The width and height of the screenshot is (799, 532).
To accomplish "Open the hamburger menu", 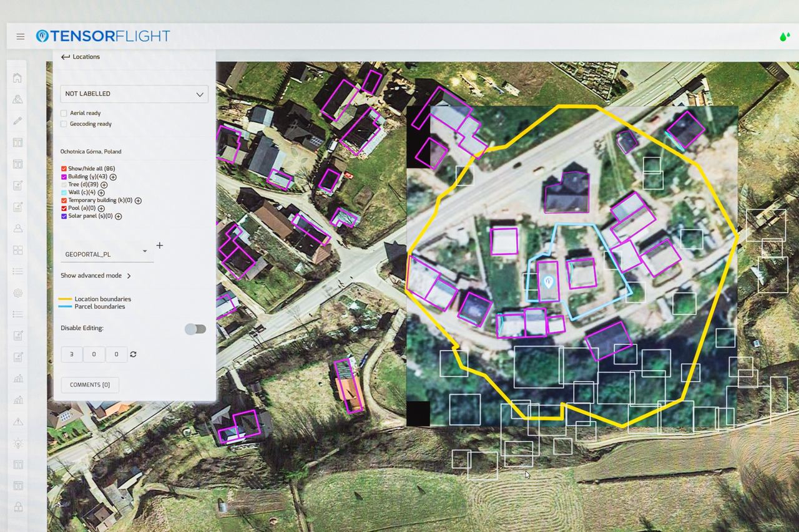I will coord(21,37).
